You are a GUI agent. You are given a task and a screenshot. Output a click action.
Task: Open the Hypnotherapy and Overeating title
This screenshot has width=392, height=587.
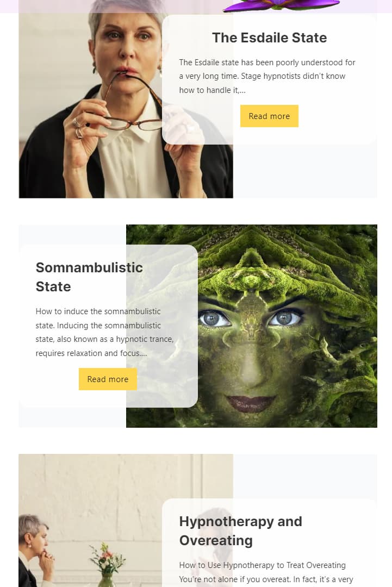click(x=240, y=531)
